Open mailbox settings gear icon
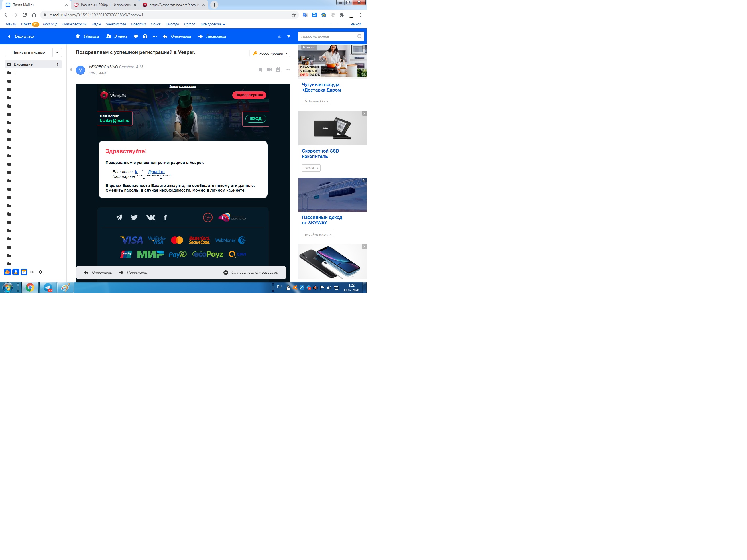Viewport: 747px width, 560px height. tap(41, 272)
